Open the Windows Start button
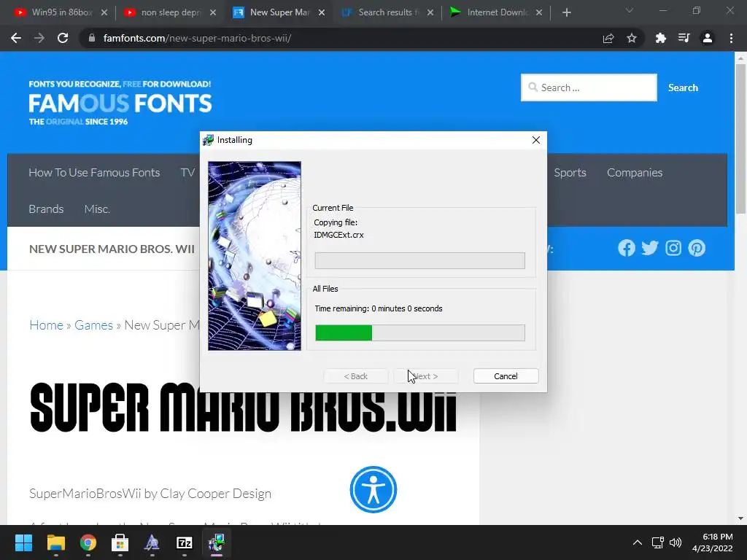 click(23, 542)
